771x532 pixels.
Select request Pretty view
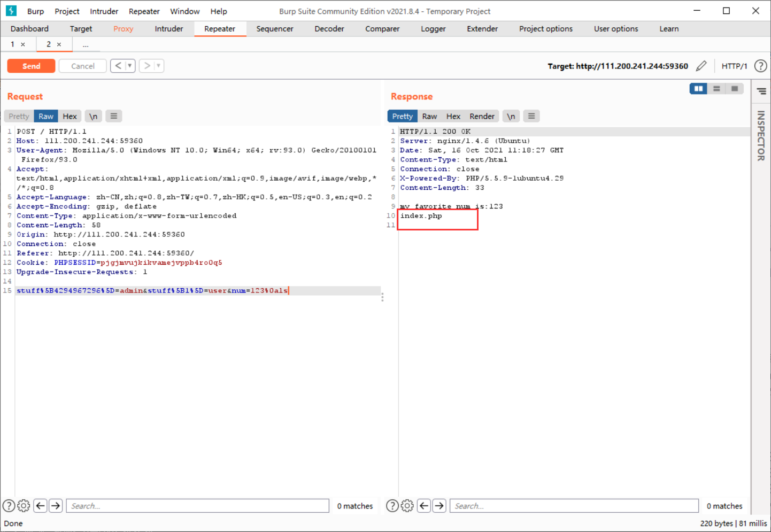coord(19,116)
